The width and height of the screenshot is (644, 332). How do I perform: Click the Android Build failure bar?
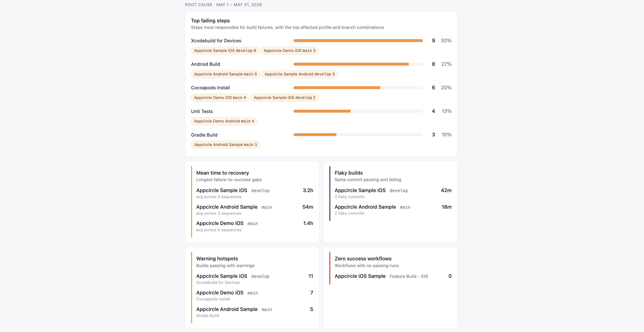point(358,64)
